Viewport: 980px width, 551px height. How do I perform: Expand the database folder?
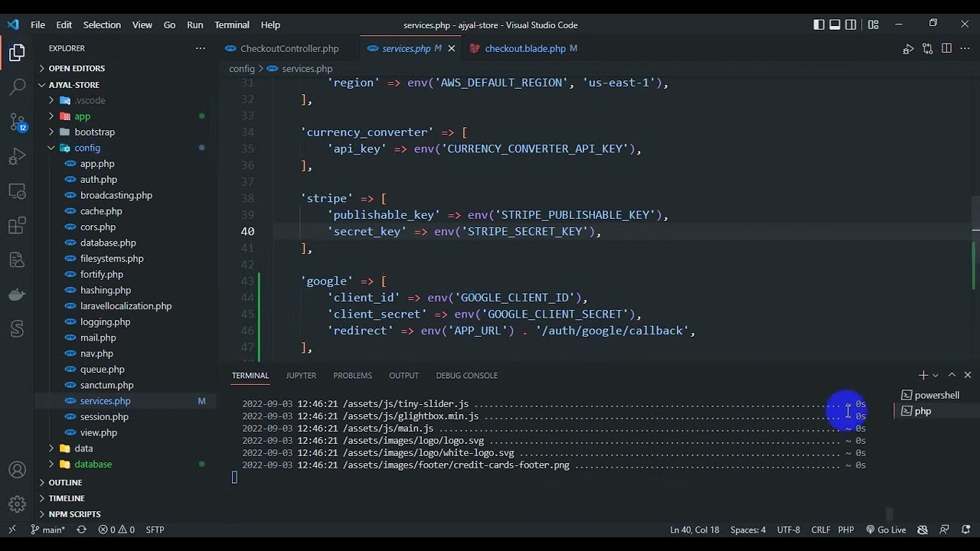93,464
